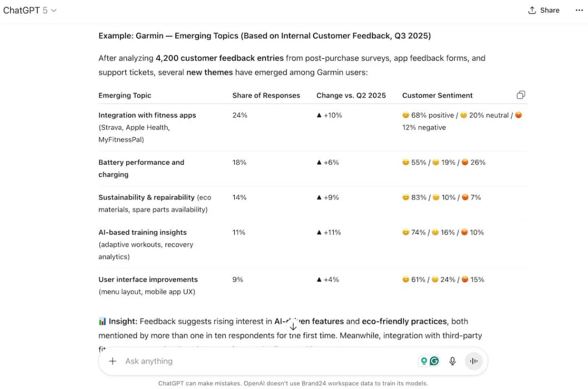
Task: Click the 'User interface improvements' row title
Action: point(148,280)
